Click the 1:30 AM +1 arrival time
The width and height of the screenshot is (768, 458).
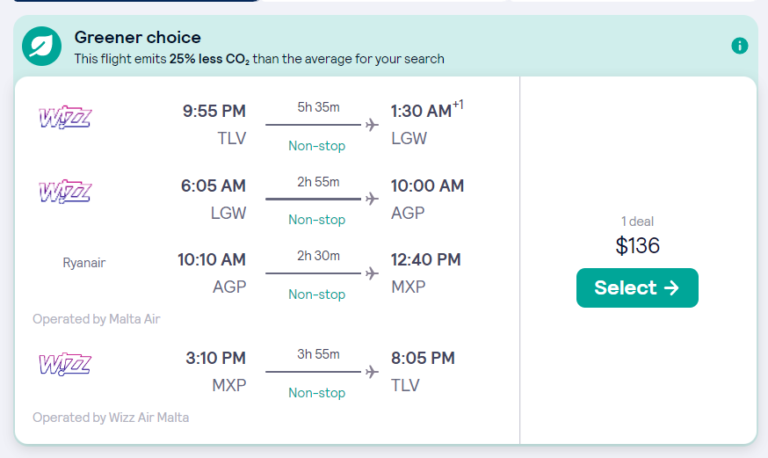point(427,110)
